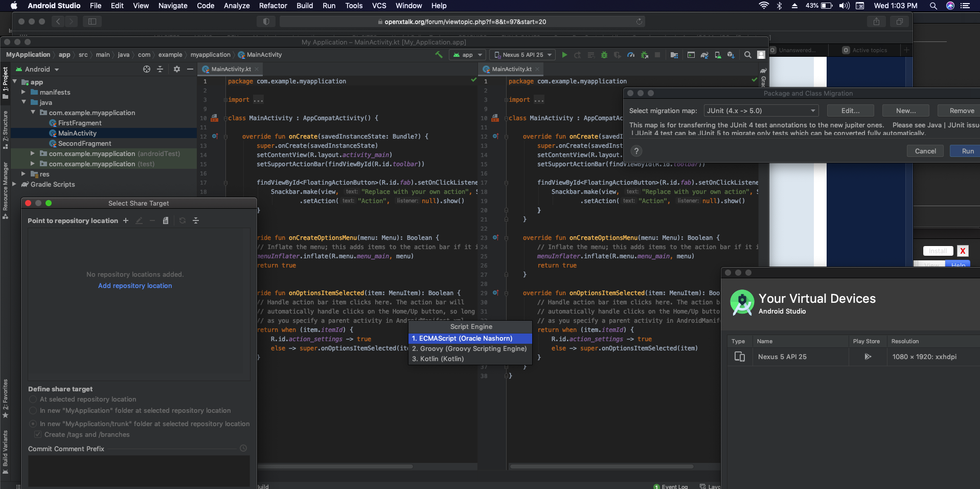This screenshot has width=980, height=489.
Task: Click Run in Package and Class Migration
Action: (x=966, y=151)
